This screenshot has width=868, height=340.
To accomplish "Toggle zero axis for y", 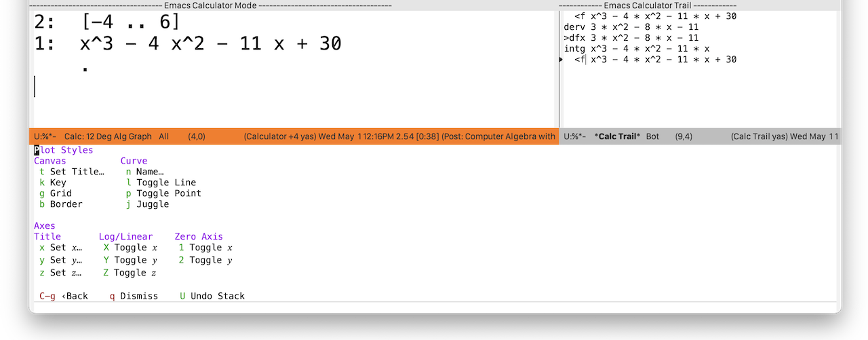I will point(206,260).
